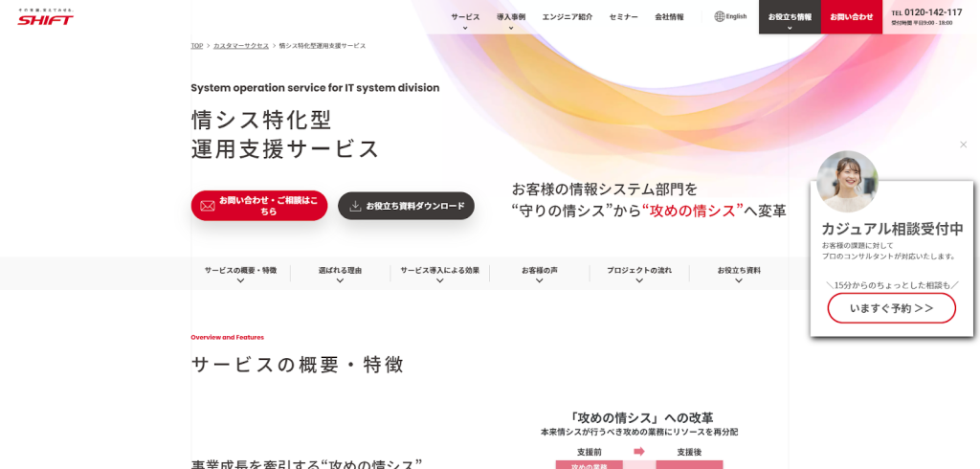Image resolution: width=980 pixels, height=469 pixels.
Task: Expand the サービス menu in header
Action: 465,17
